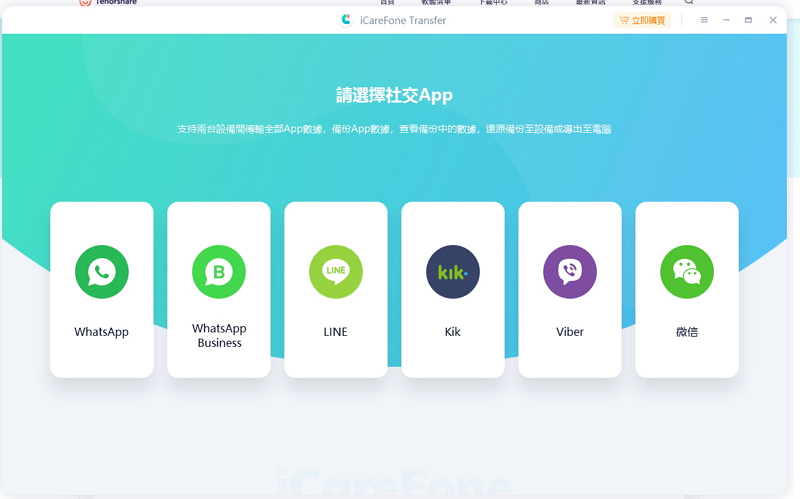This screenshot has width=800, height=499.
Task: Click the description line starting 支持兩台設備
Action: click(x=394, y=129)
